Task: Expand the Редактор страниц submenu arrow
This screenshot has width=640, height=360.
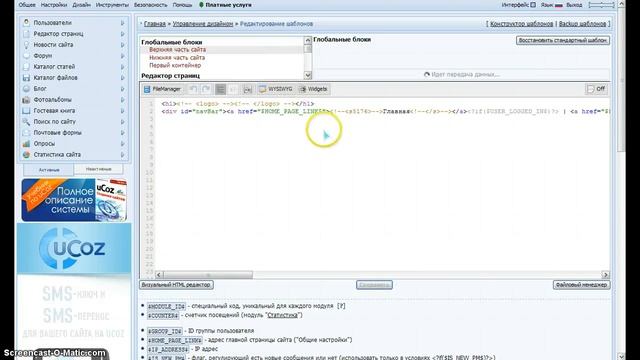Action: (122, 34)
